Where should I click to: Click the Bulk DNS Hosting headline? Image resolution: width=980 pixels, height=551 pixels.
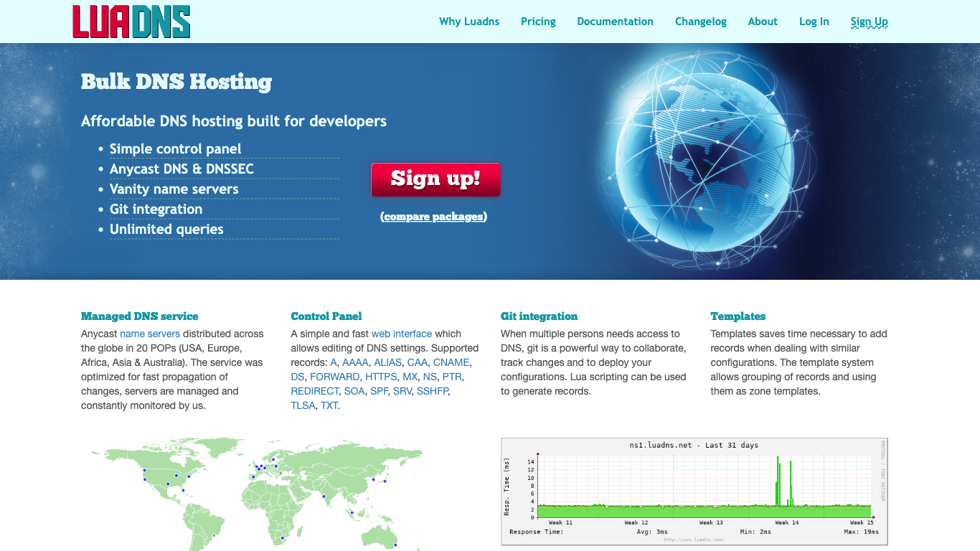click(x=176, y=82)
